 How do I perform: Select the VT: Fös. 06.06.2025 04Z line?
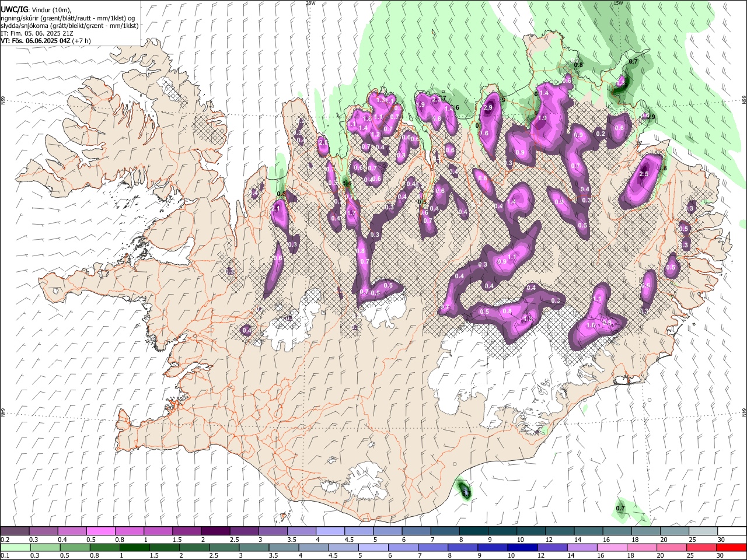point(46,41)
